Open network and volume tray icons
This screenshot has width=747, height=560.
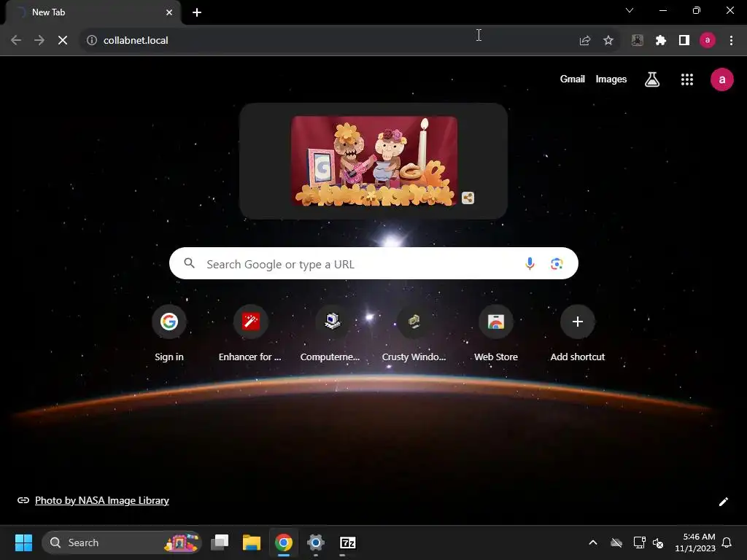[x=649, y=542]
